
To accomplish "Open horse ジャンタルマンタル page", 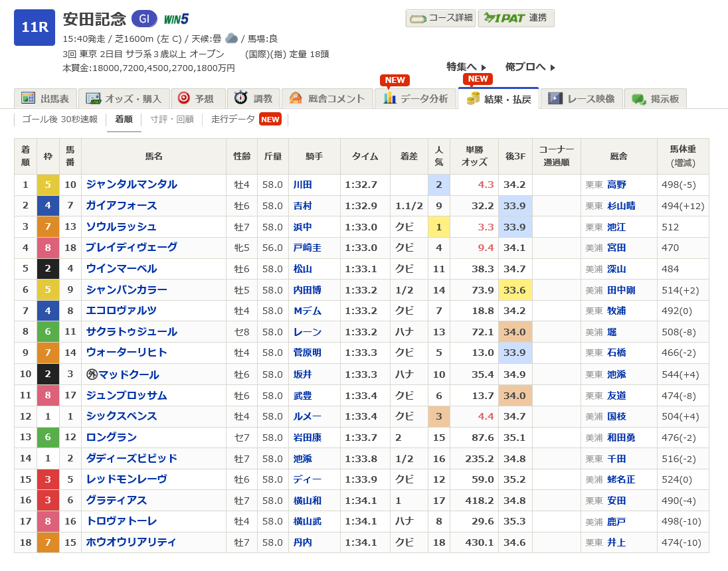I will (x=132, y=185).
